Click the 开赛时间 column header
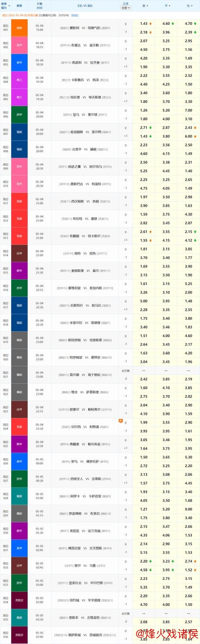The width and height of the screenshot is (200, 644). click(40, 6)
